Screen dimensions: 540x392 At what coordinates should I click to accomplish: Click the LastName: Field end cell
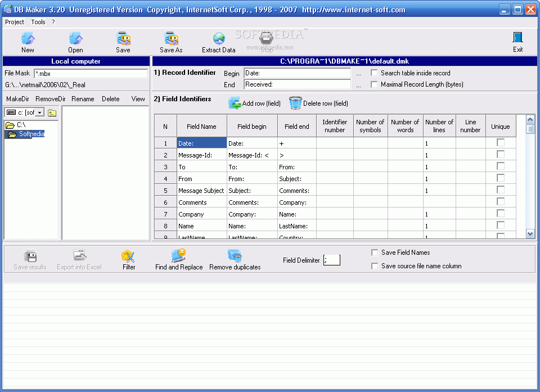(297, 226)
